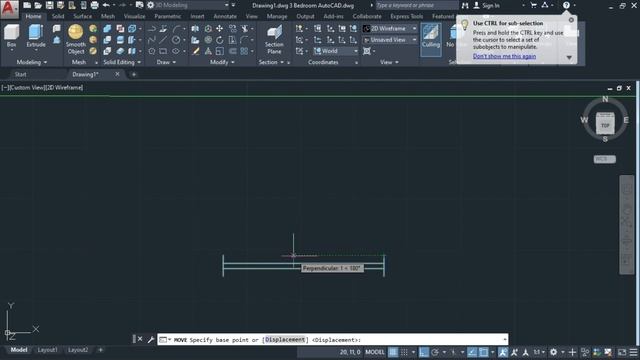Click the ViewCube TOP face
Viewport: 640px width, 360px height.
coord(605,124)
